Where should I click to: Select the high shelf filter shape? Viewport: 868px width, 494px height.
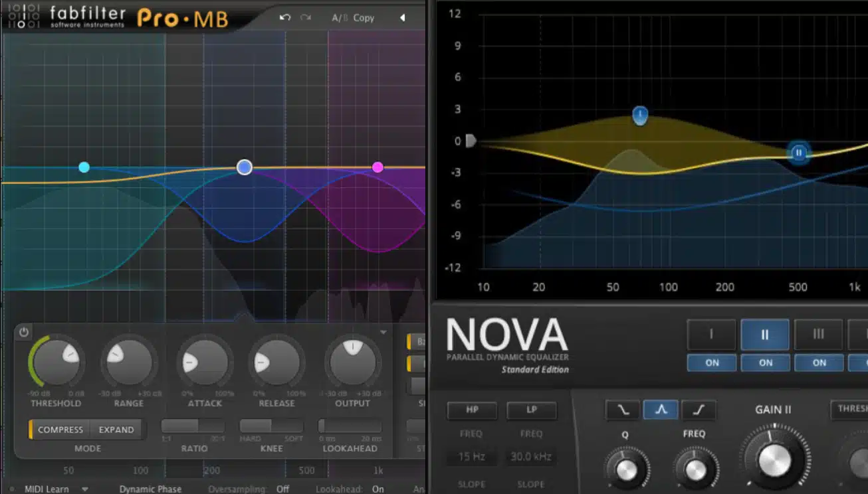tap(699, 410)
